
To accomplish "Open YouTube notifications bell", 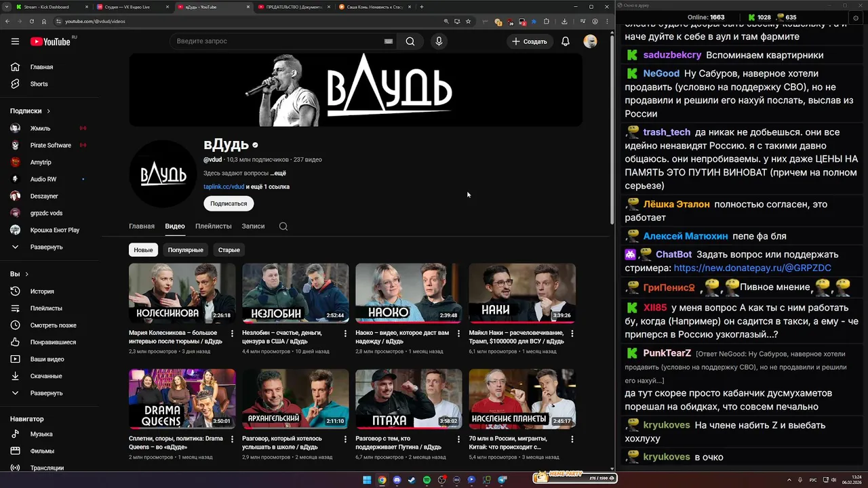I will click(x=566, y=41).
